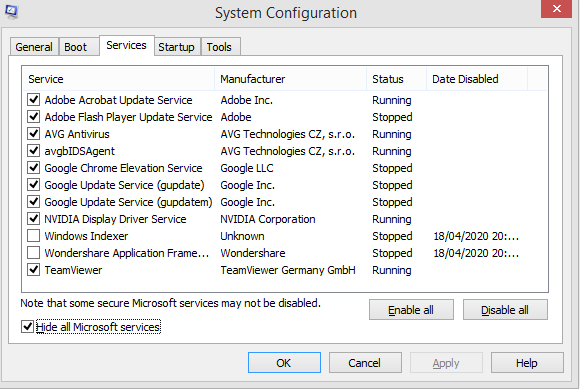
Task: Uncheck Google Update Service (gupdatem) checkbox
Action: tap(34, 202)
